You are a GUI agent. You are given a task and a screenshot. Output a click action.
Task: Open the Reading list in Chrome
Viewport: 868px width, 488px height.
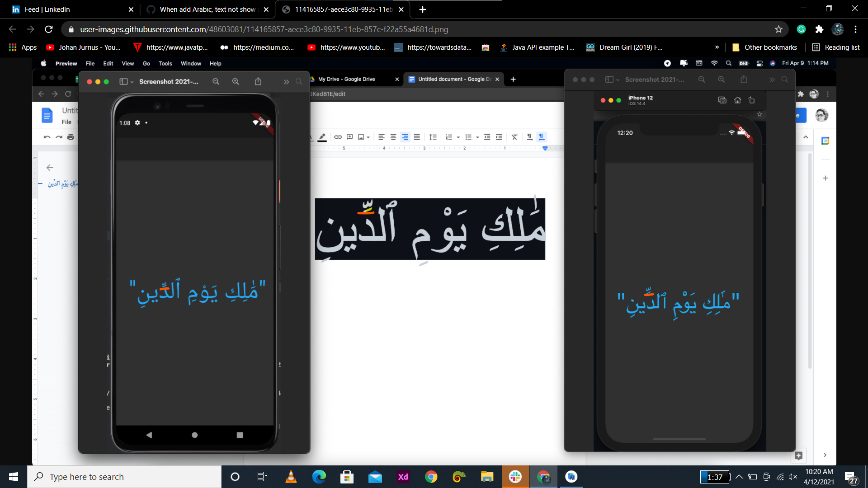pos(836,47)
